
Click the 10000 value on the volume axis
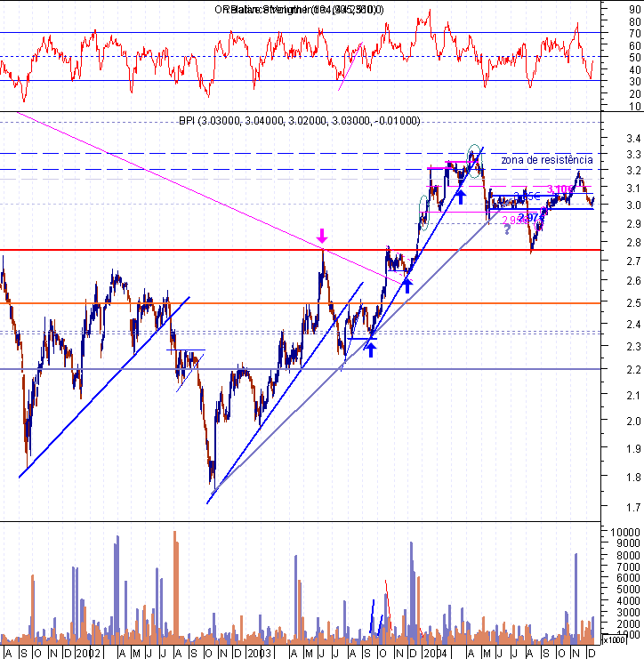[625, 532]
